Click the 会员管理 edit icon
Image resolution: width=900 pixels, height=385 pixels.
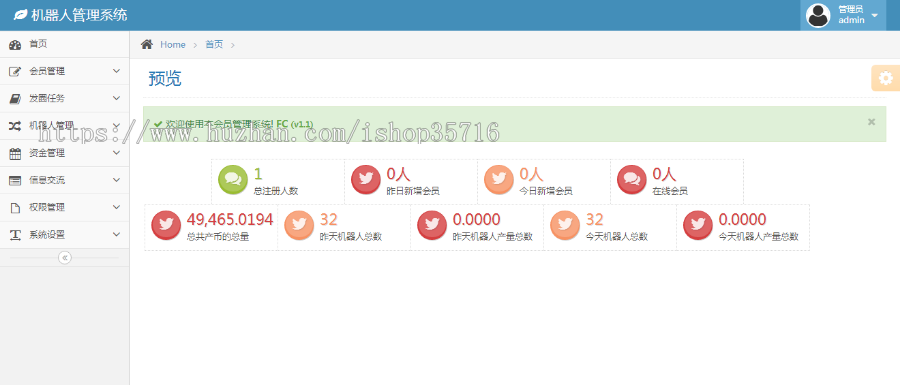coord(15,72)
